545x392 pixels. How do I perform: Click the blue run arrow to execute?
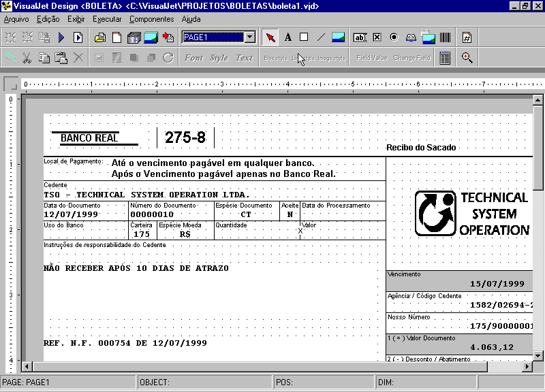tap(61, 37)
